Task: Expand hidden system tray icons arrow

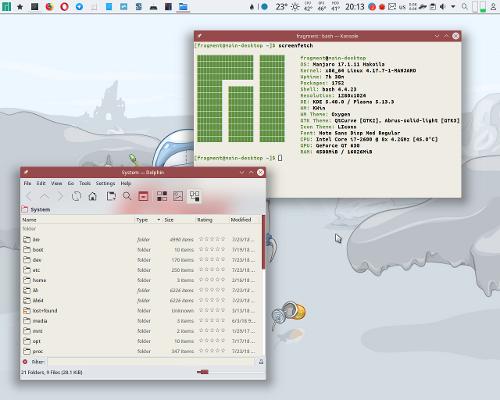Action: (x=453, y=7)
